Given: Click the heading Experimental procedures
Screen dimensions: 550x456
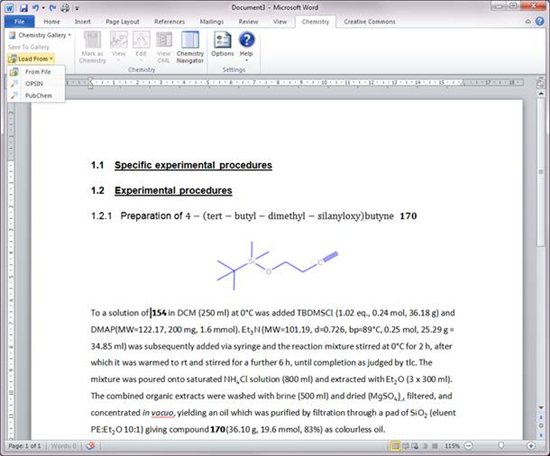Looking at the screenshot, I should click(173, 190).
